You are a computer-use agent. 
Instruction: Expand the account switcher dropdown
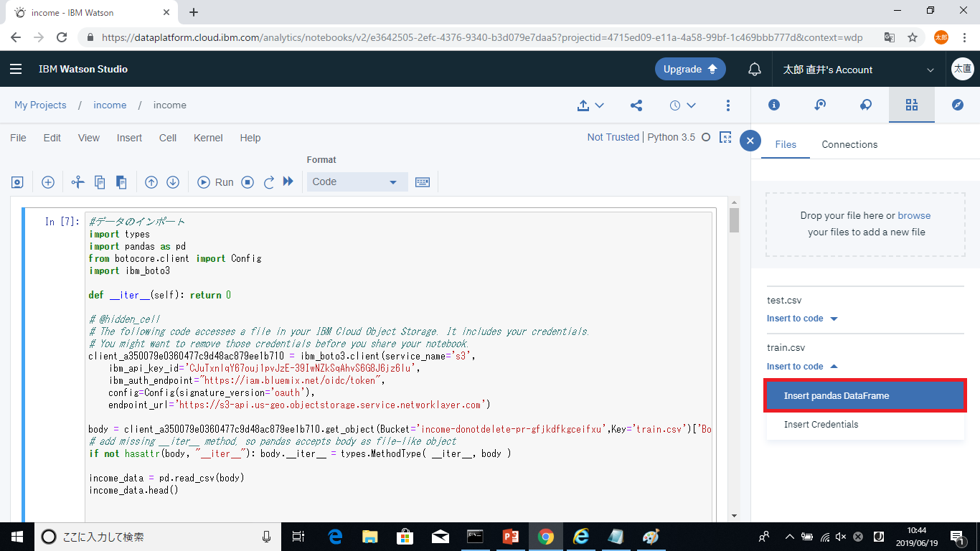click(930, 70)
